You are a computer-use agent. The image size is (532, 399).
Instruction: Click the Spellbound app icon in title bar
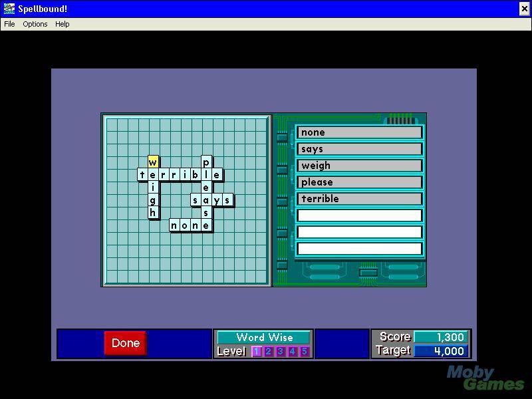(9, 9)
